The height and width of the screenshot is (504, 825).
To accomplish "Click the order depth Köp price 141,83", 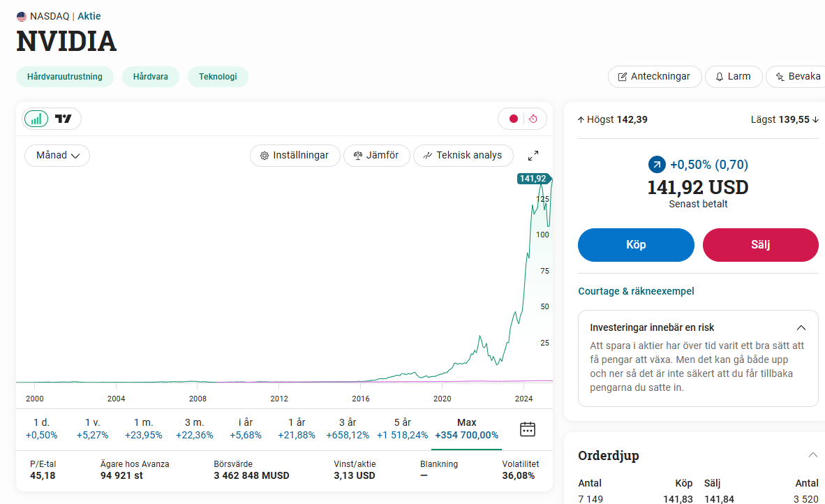I will point(678,498).
